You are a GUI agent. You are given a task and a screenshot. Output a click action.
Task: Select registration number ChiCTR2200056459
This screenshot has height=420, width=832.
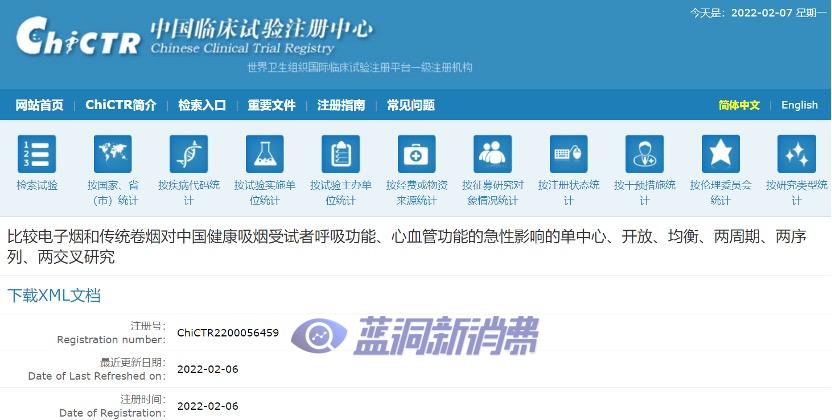228,333
